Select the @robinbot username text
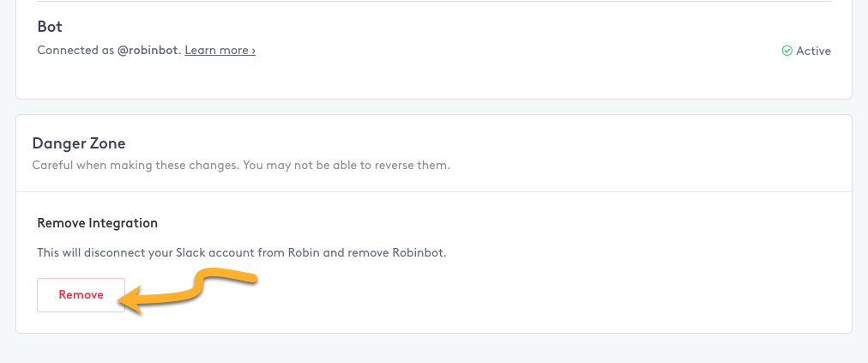The height and width of the screenshot is (363, 868). click(x=149, y=51)
